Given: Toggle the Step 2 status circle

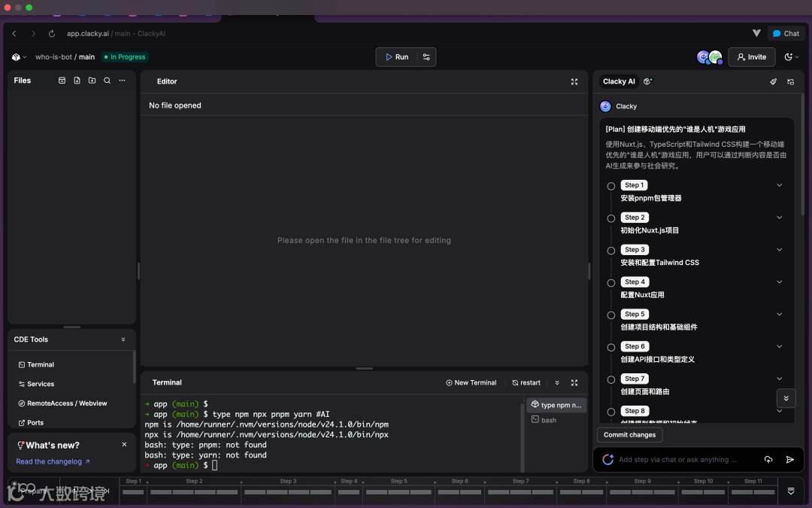Looking at the screenshot, I should (x=611, y=218).
